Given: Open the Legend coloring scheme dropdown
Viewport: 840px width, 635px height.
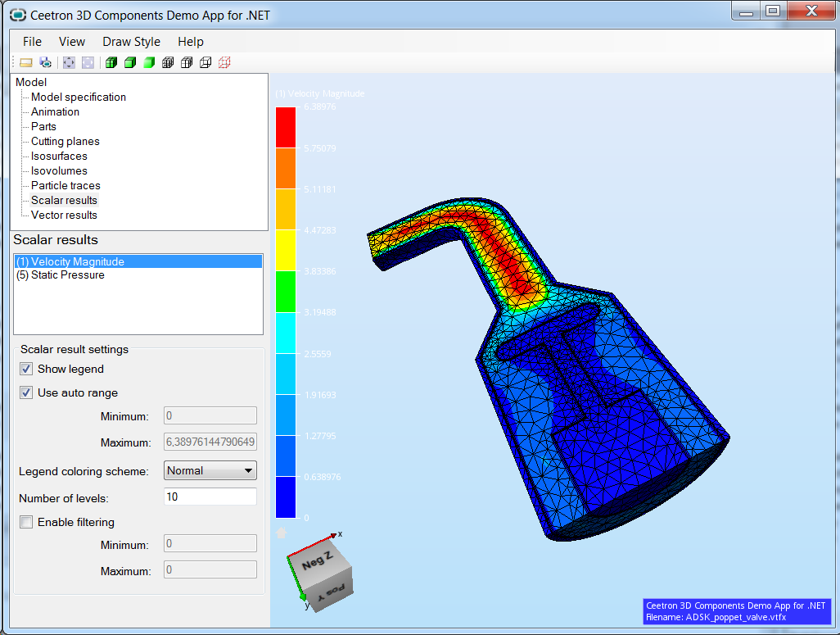Looking at the screenshot, I should click(x=210, y=470).
